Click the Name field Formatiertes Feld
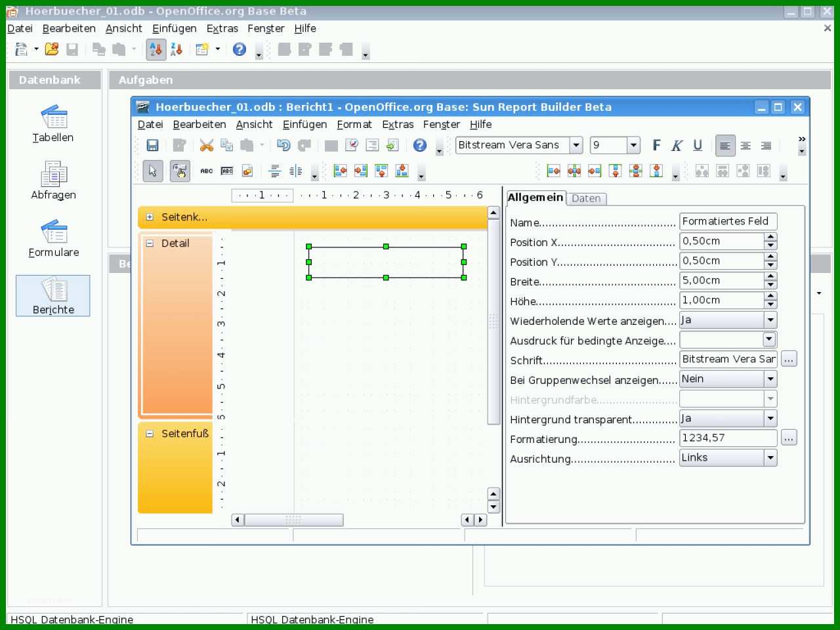Image resolution: width=840 pixels, height=630 pixels. pos(728,221)
